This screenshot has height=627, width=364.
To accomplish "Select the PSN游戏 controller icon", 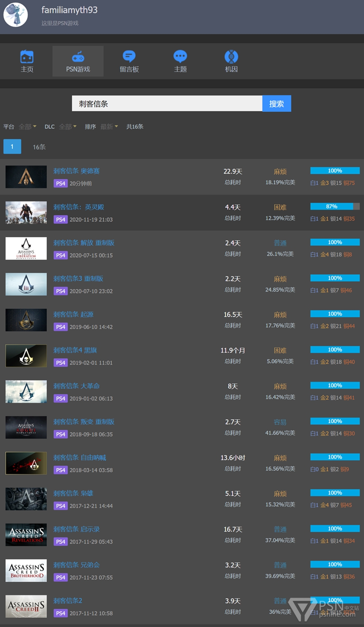I will pyautogui.click(x=78, y=57).
